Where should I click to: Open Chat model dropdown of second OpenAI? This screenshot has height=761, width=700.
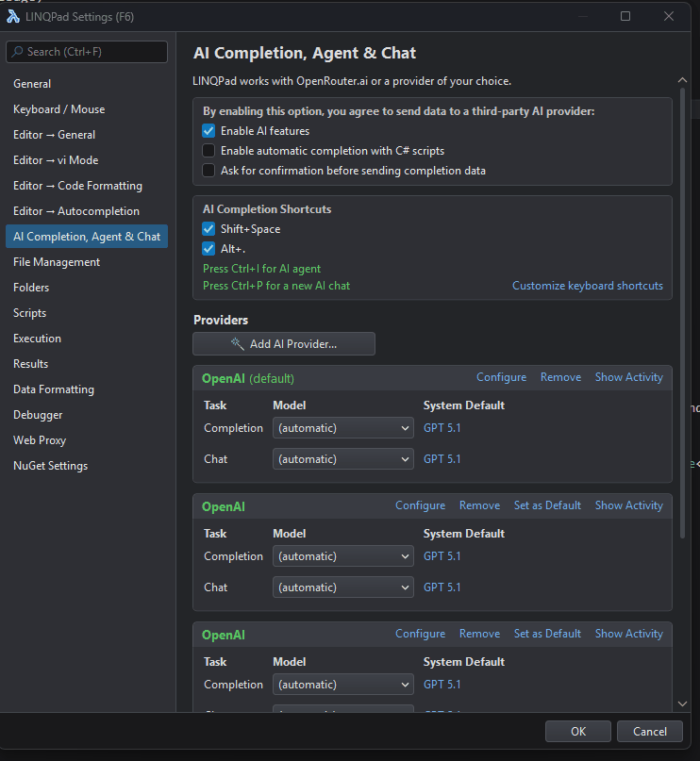[x=343, y=587]
